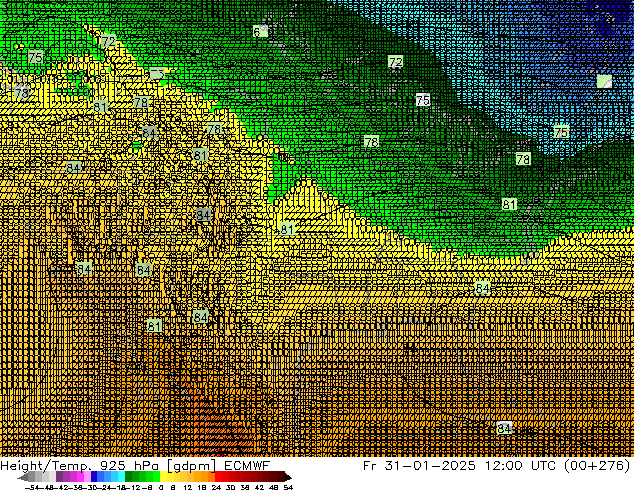This screenshot has width=634, height=490.
Task: Select the bright yellow segment of color scale
Action: tap(163, 477)
